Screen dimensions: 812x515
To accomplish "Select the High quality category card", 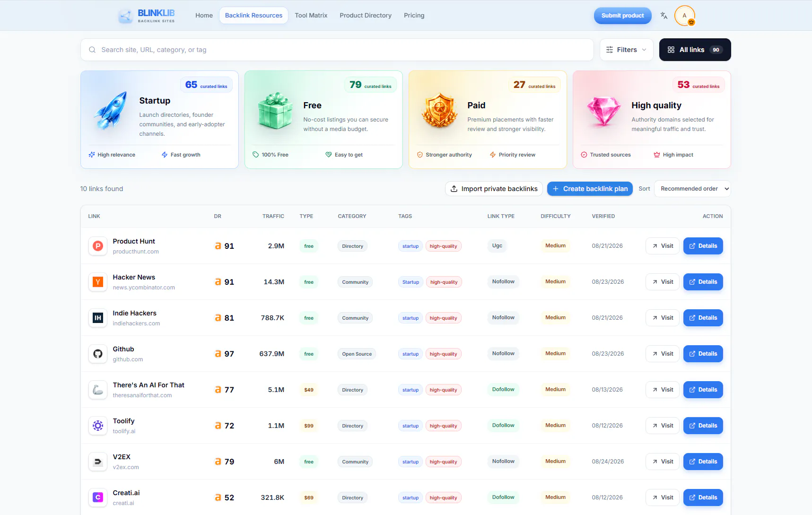I will (652, 120).
